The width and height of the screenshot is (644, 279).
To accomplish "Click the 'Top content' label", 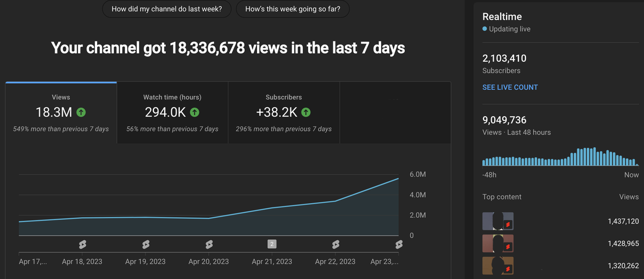I will coord(502,197).
